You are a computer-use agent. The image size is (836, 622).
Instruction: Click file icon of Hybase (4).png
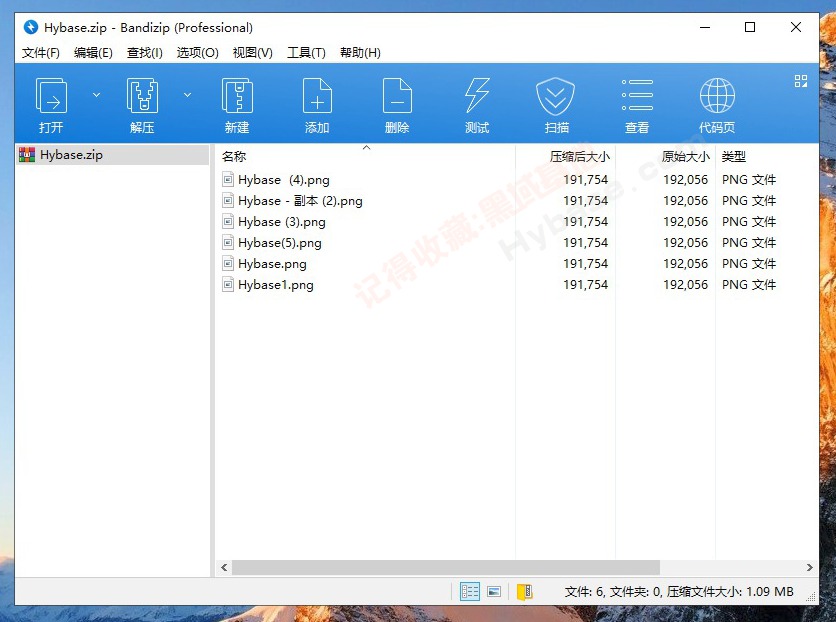(228, 180)
